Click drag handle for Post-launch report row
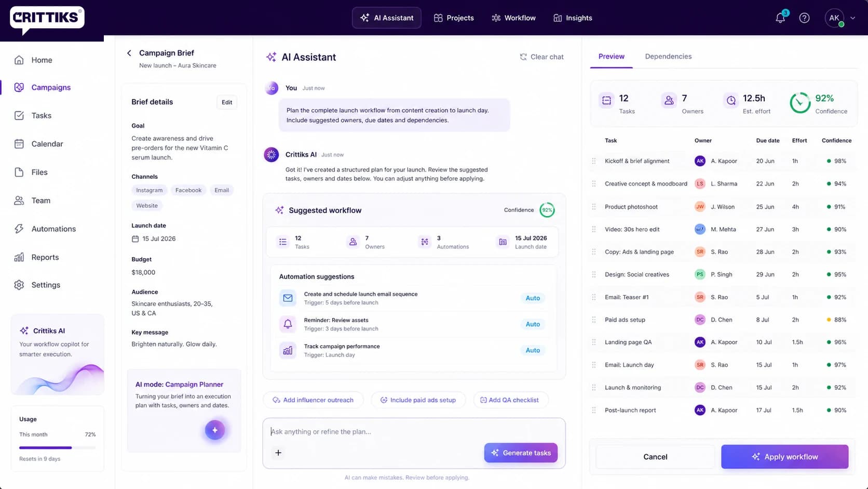 594,410
